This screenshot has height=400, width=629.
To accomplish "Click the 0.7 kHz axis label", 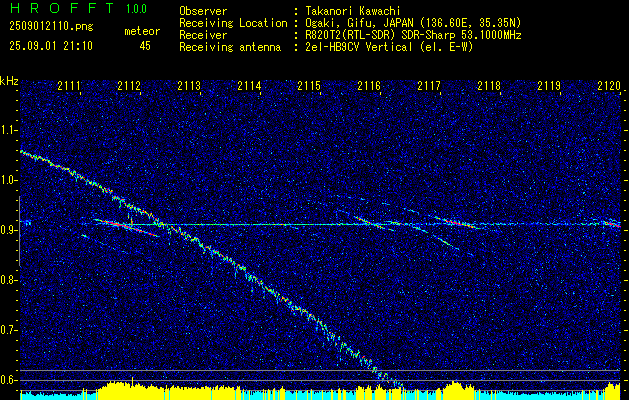I will coord(9,330).
